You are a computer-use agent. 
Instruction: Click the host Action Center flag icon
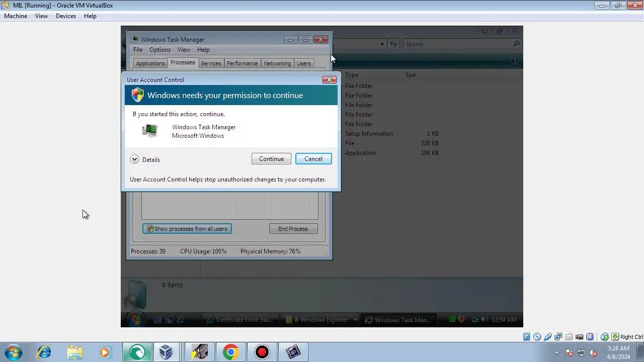569,352
